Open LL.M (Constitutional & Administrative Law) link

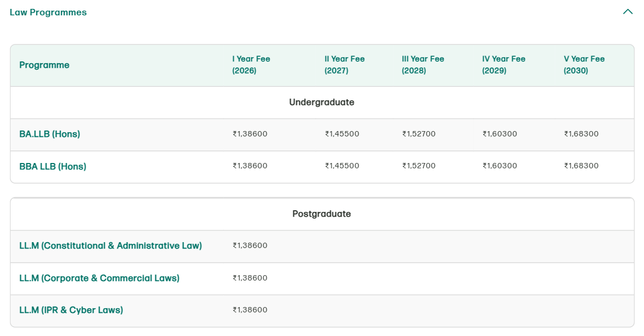click(110, 246)
